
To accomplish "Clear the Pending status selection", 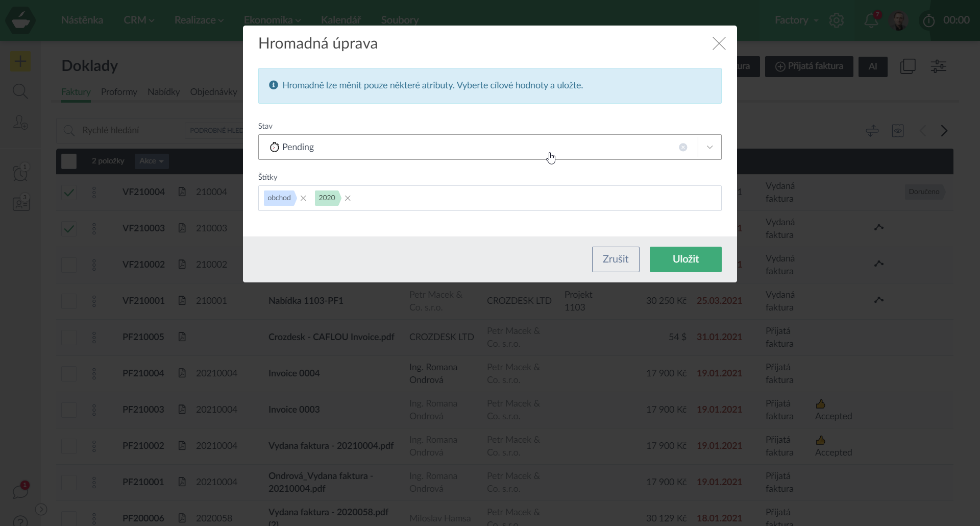I will (683, 147).
